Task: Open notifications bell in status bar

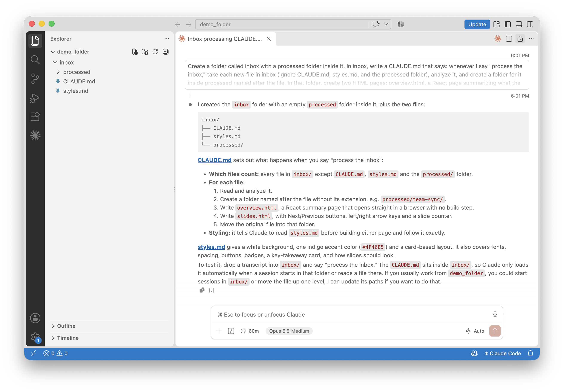Action: click(x=531, y=353)
